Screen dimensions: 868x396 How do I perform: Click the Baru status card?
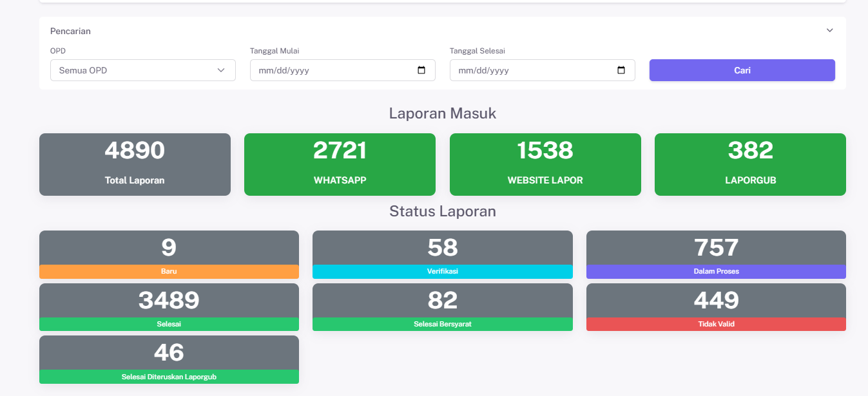pyautogui.click(x=169, y=255)
